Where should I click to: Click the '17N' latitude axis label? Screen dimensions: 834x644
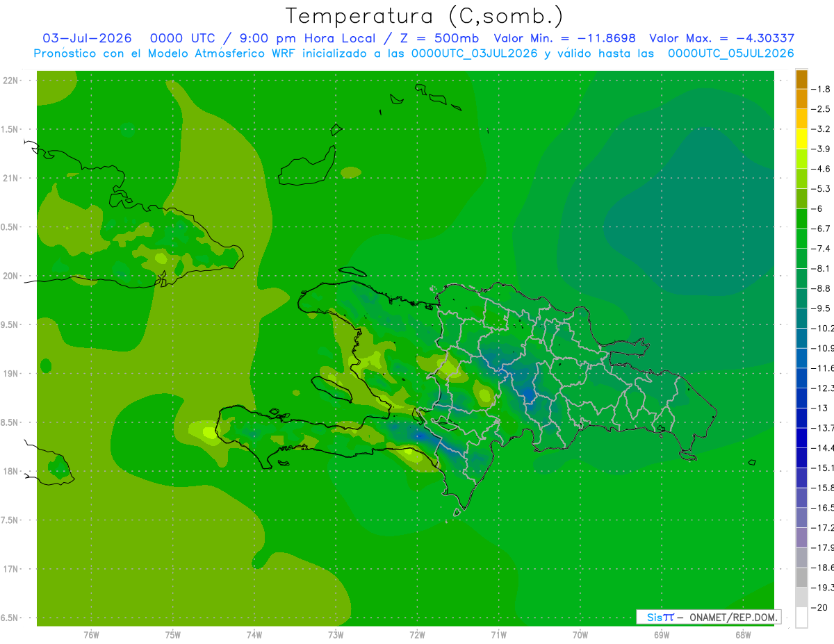pyautogui.click(x=11, y=569)
